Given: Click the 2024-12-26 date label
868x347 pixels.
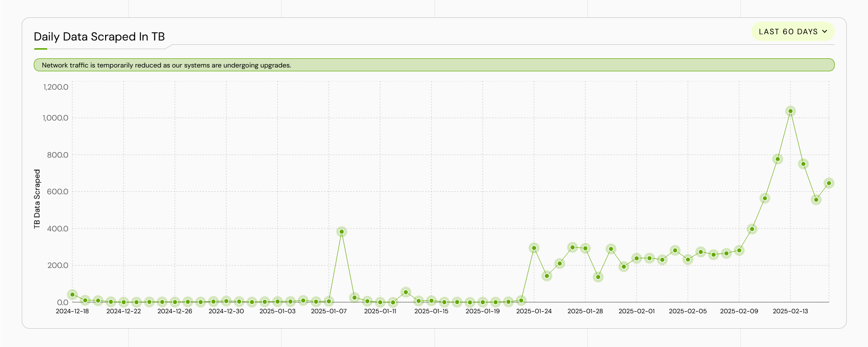Looking at the screenshot, I should point(175,311).
